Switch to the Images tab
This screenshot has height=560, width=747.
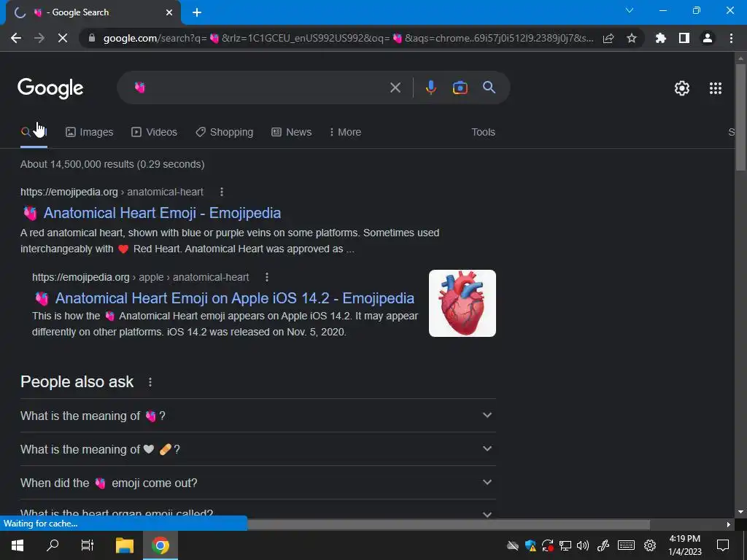tap(90, 132)
